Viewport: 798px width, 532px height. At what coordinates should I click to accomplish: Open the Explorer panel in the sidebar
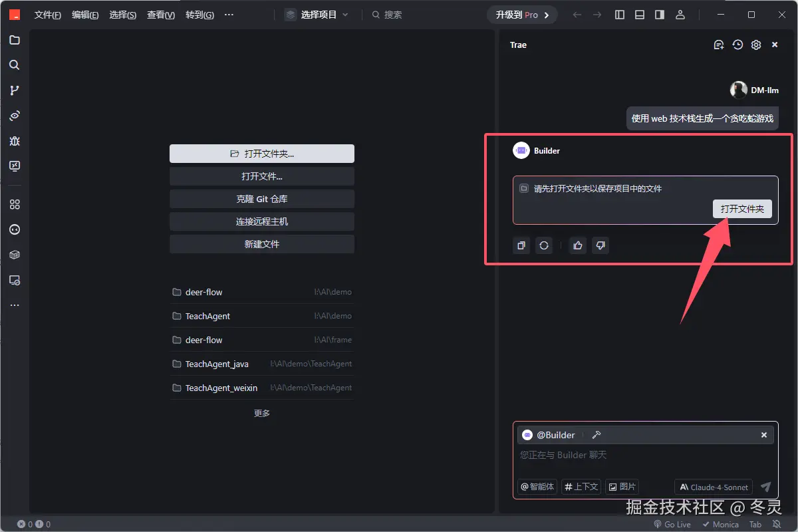pos(15,40)
